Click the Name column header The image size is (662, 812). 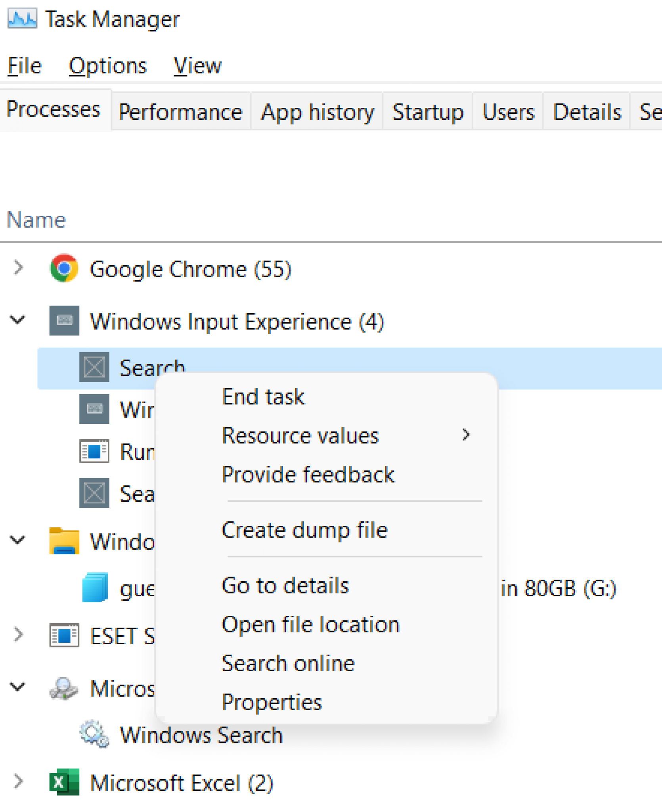coord(36,219)
